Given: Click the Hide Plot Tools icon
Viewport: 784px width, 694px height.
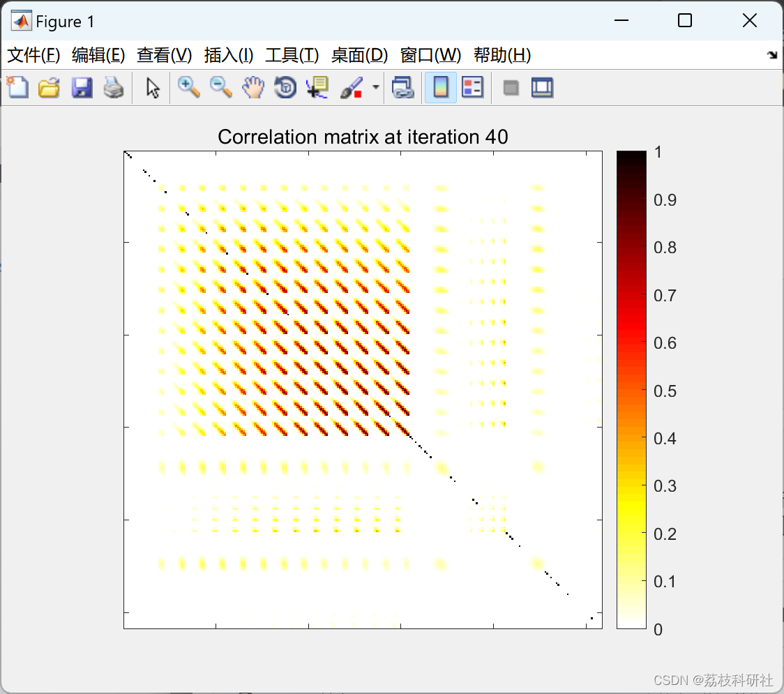Looking at the screenshot, I should [511, 88].
